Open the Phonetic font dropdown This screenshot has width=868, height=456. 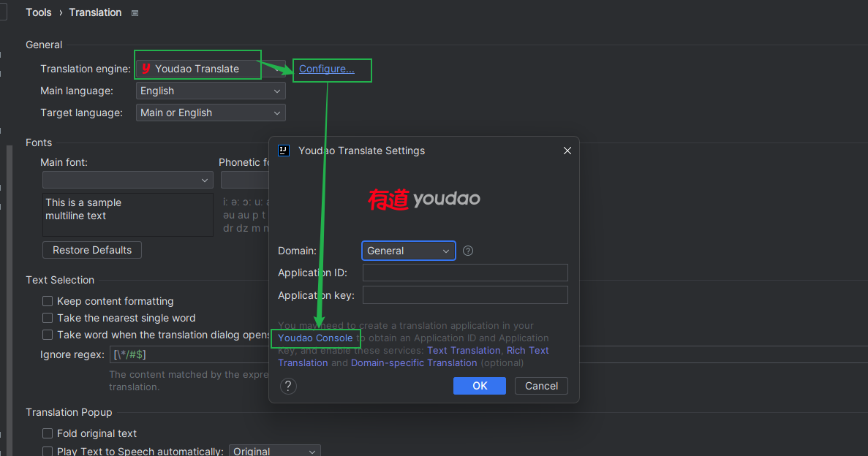tap(245, 180)
